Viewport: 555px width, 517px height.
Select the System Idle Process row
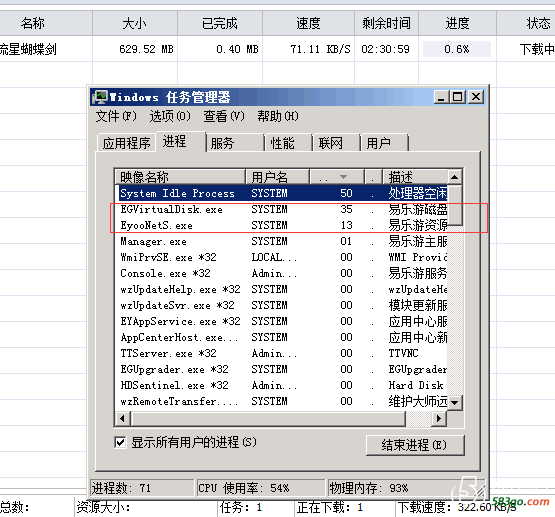pyautogui.click(x=281, y=193)
